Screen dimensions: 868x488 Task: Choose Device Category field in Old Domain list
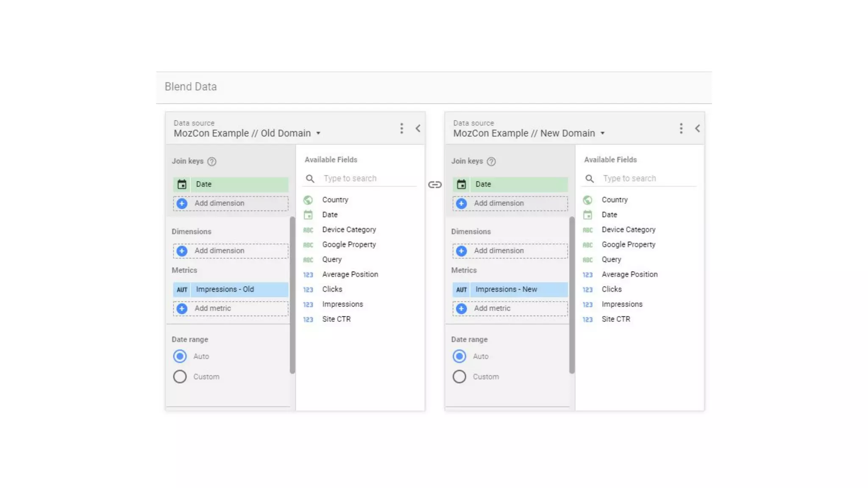coord(349,230)
